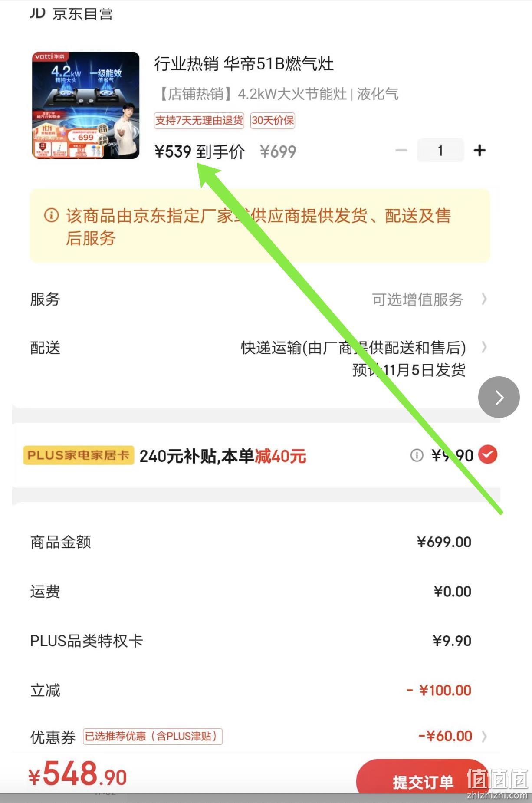Uncheck the PLUS家电家居卡 red checkmark
The width and height of the screenshot is (532, 803).
[x=488, y=455]
